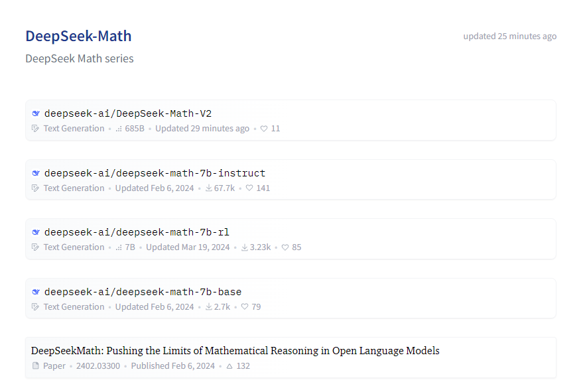The height and width of the screenshot is (392, 585).
Task: Click the updated 25 minutes ago timestamp
Action: (510, 36)
